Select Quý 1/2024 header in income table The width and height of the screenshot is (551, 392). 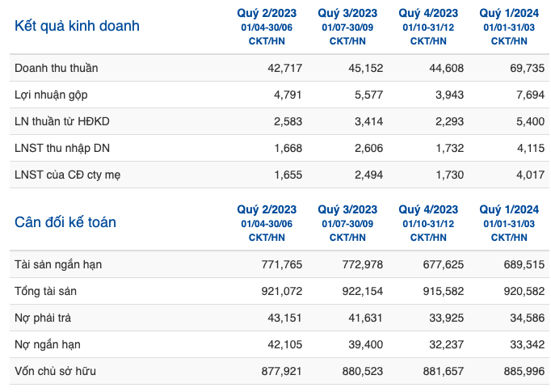[509, 14]
